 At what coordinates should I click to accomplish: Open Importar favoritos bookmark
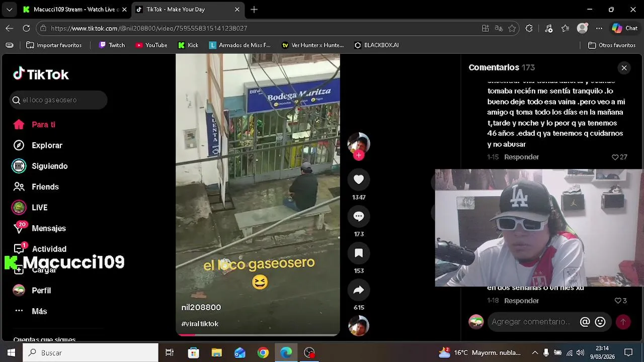(53, 45)
